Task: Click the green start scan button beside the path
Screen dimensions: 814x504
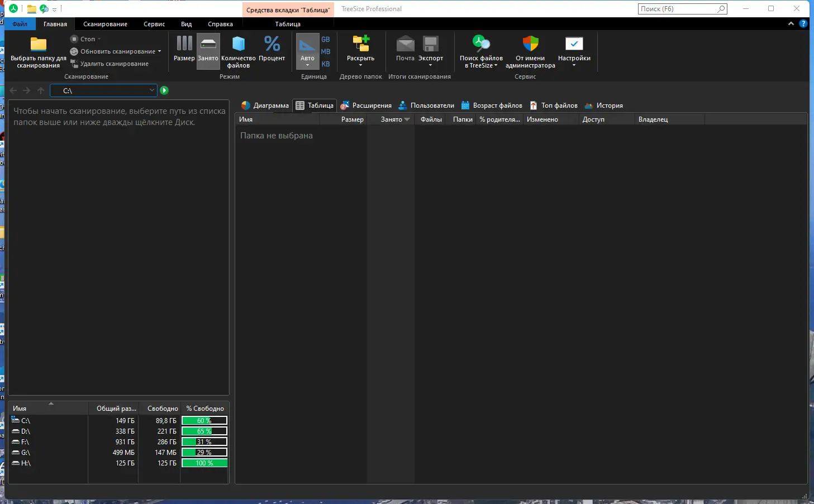Action: 164,90
